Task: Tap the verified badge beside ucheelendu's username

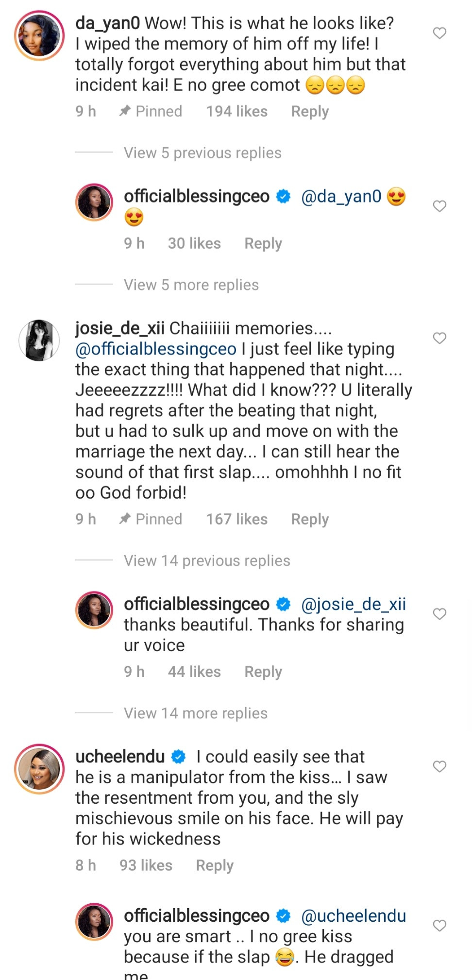Action: tap(179, 757)
